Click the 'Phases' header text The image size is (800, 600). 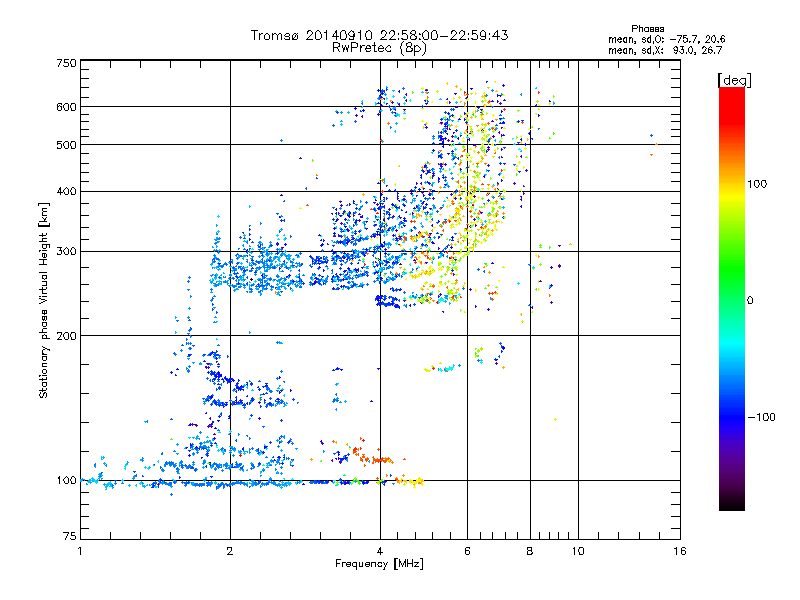pyautogui.click(x=647, y=29)
